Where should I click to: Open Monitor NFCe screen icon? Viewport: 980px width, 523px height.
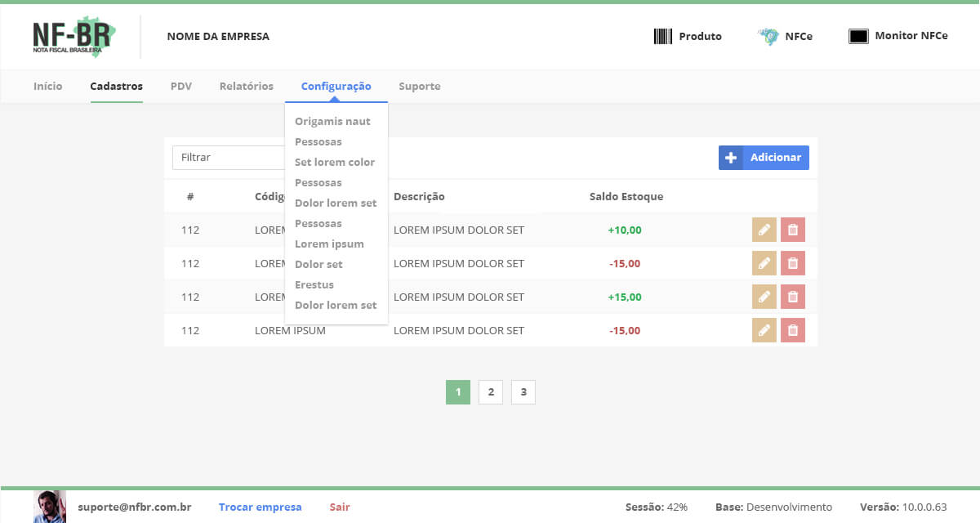(x=858, y=36)
